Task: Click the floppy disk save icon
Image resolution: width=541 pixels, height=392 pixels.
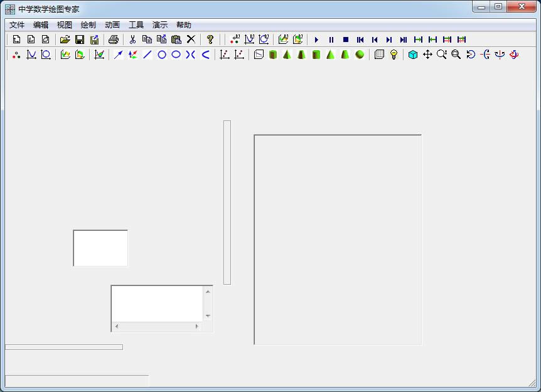Action: pyautogui.click(x=80, y=40)
